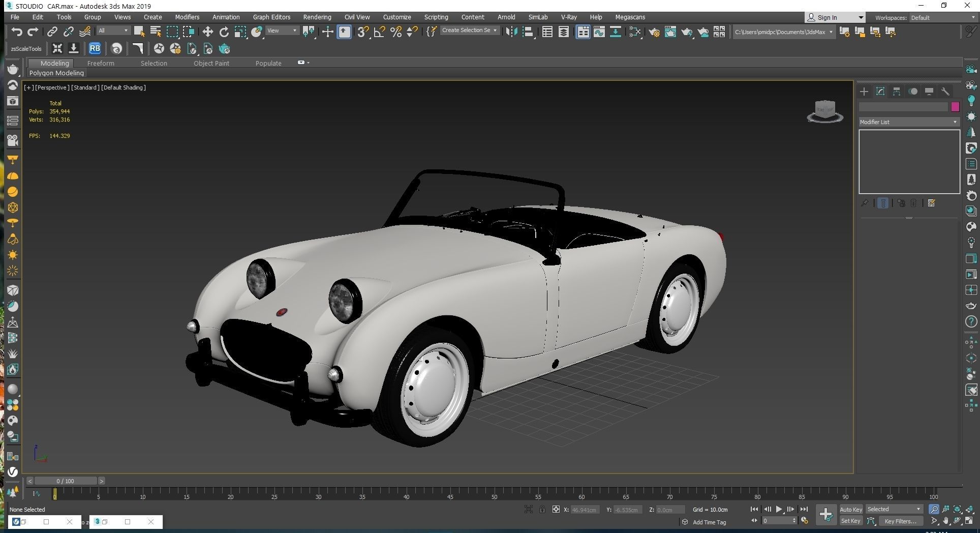Open the Utilities command panel tab
The image size is (980, 533).
pos(945,92)
